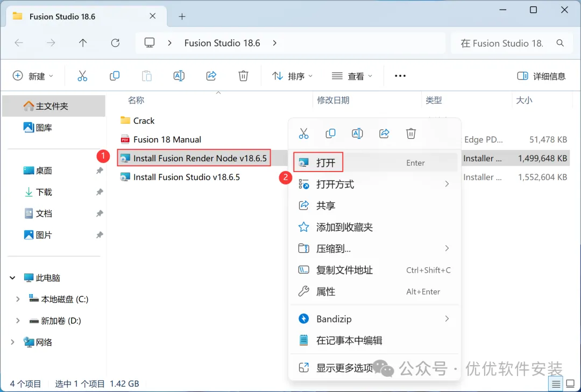Click the search magnifier icon
Image resolution: width=581 pixels, height=392 pixels.
pyautogui.click(x=560, y=43)
